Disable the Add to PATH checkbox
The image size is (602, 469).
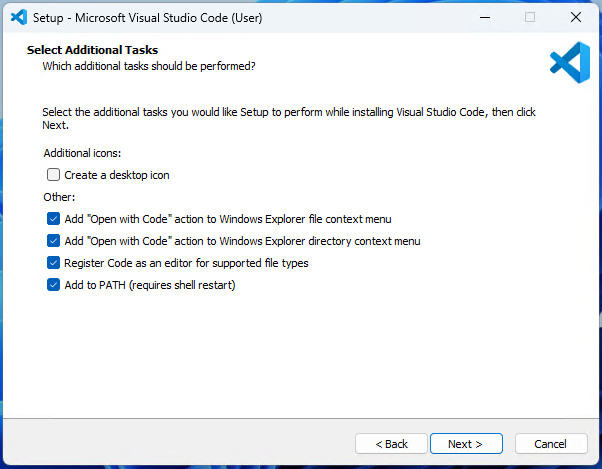click(x=53, y=285)
